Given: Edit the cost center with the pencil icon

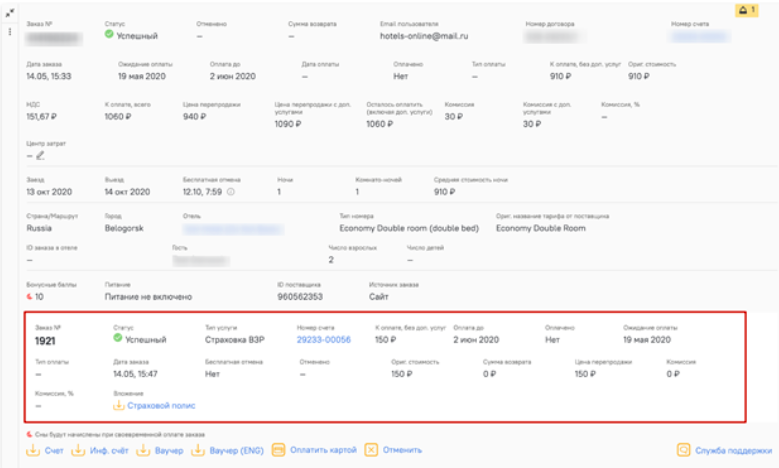Looking at the screenshot, I should point(40,156).
